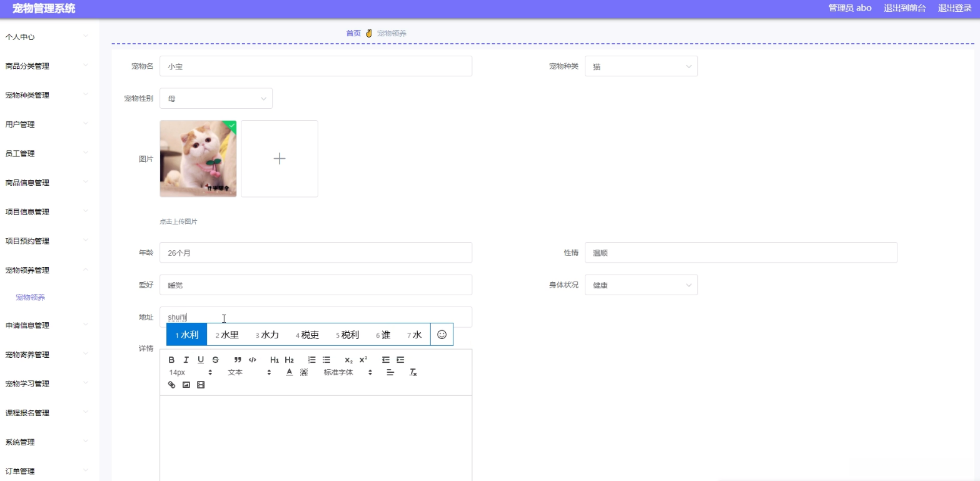
Task: Increase the text indent
Action: tap(400, 360)
